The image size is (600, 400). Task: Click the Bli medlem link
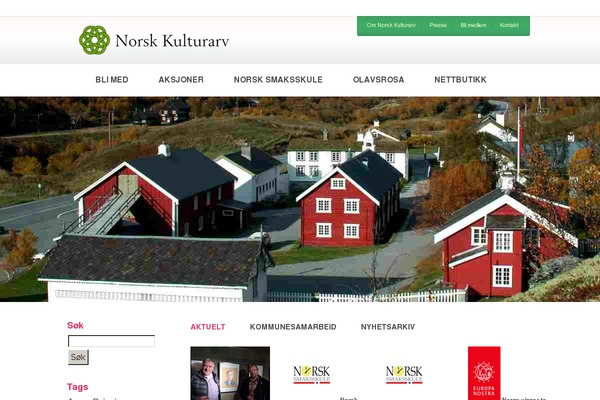pos(473,25)
